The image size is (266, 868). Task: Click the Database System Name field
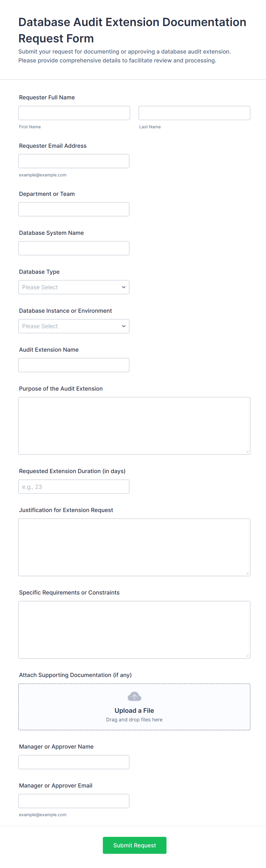tap(74, 248)
